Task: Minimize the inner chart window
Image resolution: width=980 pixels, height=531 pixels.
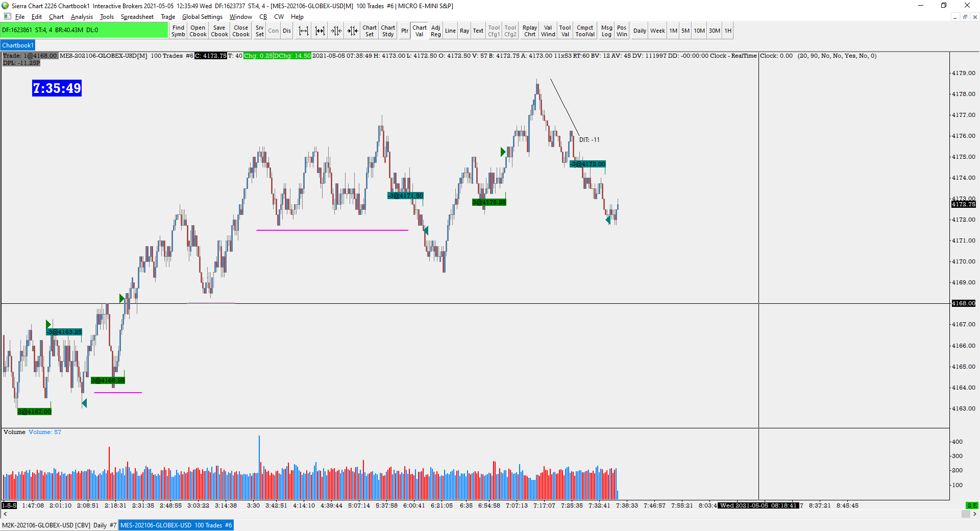Action: tap(954, 17)
